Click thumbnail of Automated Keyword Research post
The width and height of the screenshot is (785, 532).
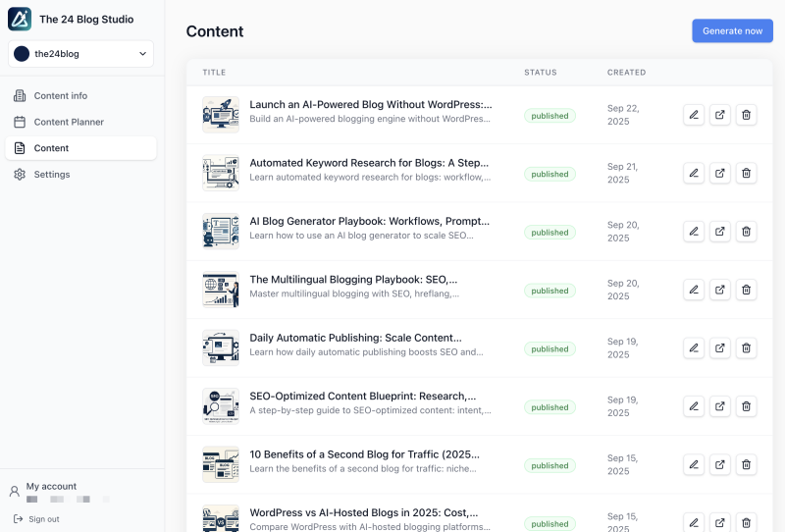coord(221,174)
